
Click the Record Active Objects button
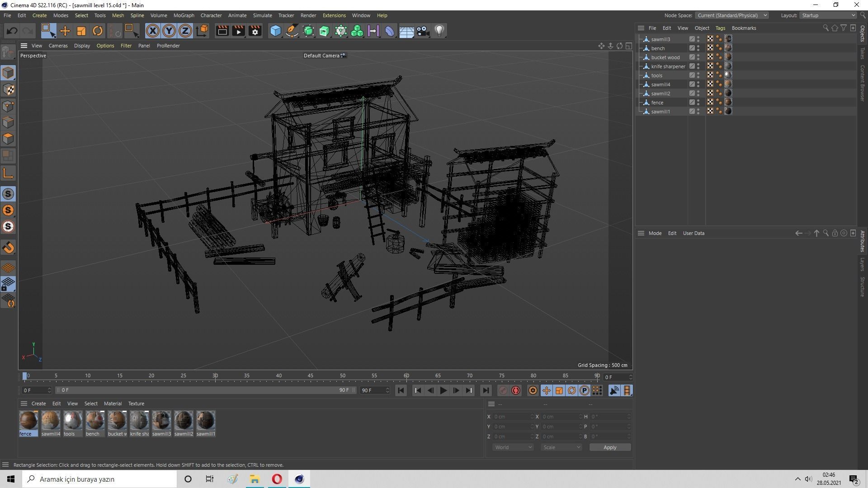[503, 390]
